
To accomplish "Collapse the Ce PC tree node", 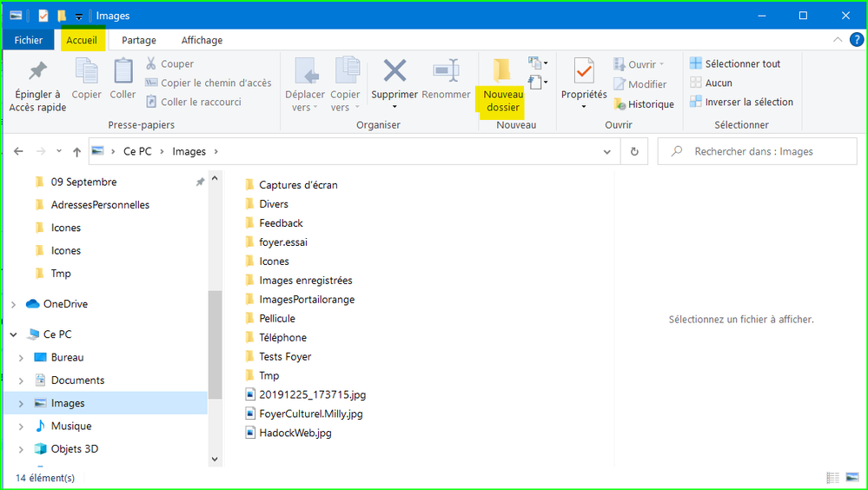I will tap(13, 334).
